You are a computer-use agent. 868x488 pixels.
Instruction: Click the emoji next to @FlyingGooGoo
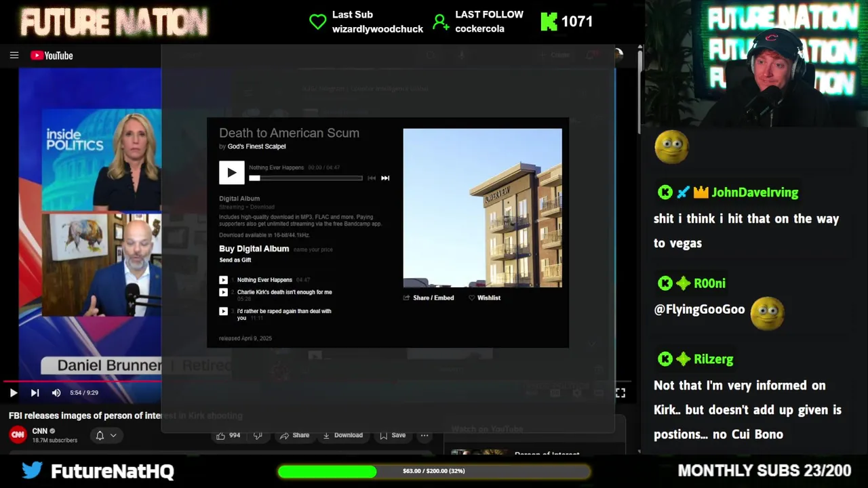[768, 314]
